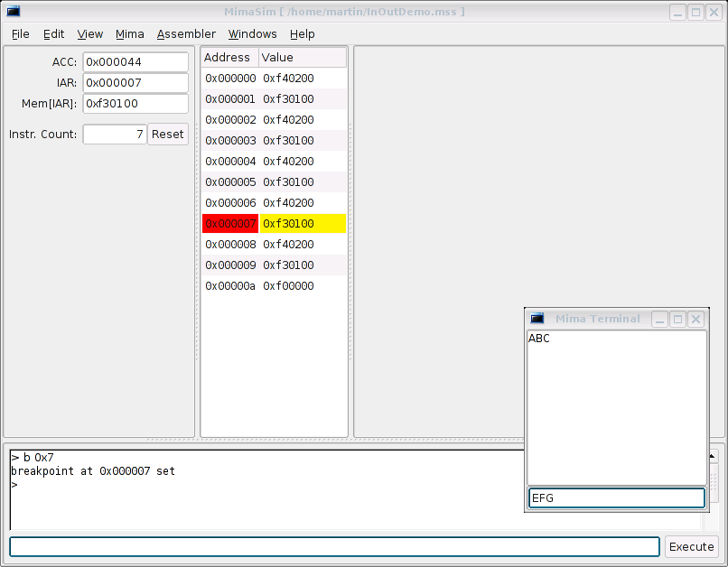
Task: Click the Reset instruction count button
Action: 168,134
